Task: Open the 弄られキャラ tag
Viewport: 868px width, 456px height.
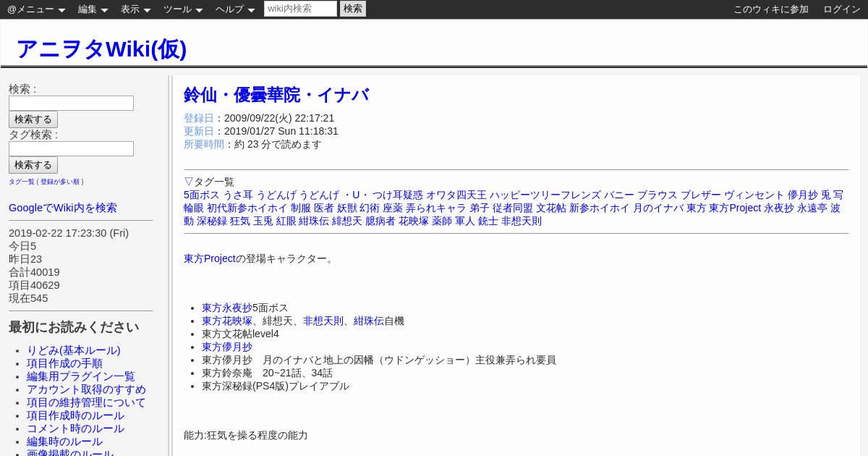Action: (x=436, y=208)
